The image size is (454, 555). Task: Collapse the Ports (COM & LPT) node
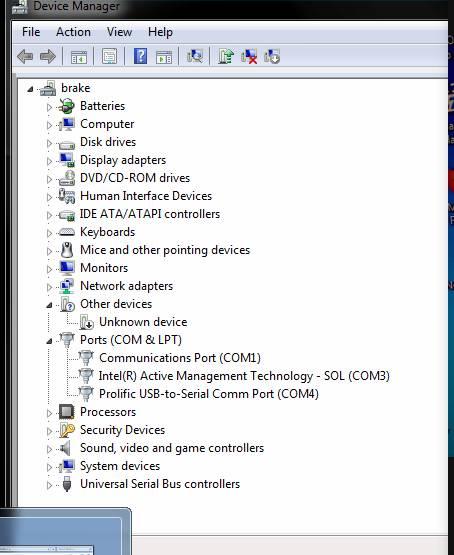point(49,341)
